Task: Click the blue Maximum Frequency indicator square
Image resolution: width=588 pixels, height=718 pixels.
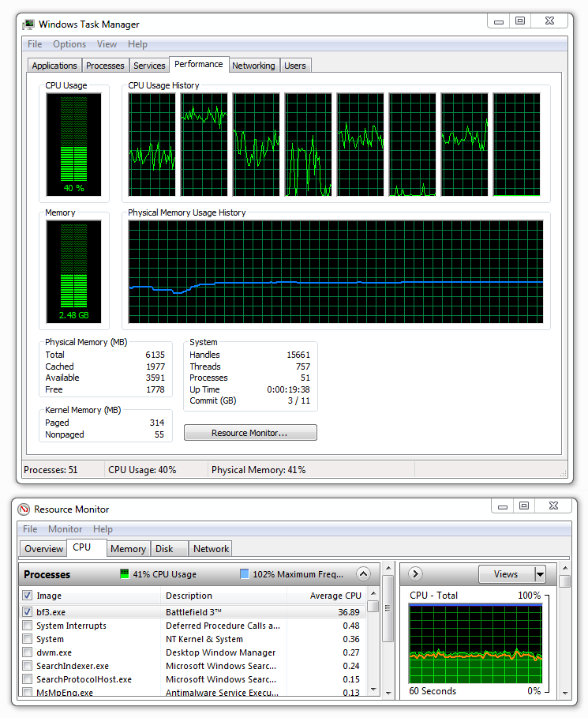Action: tap(244, 574)
